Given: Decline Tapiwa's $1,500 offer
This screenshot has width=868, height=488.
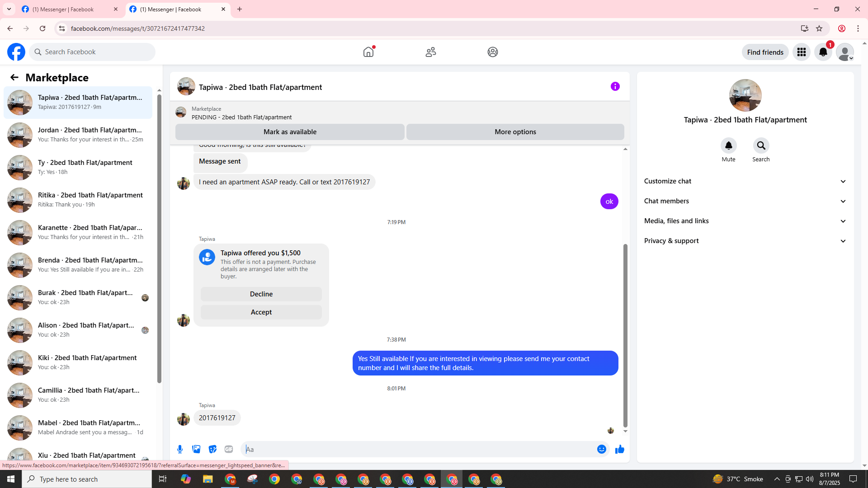Looking at the screenshot, I should (x=261, y=294).
